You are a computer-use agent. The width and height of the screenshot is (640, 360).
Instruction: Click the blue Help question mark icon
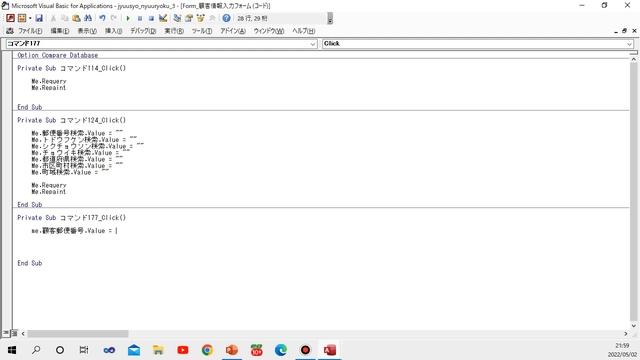point(227,18)
